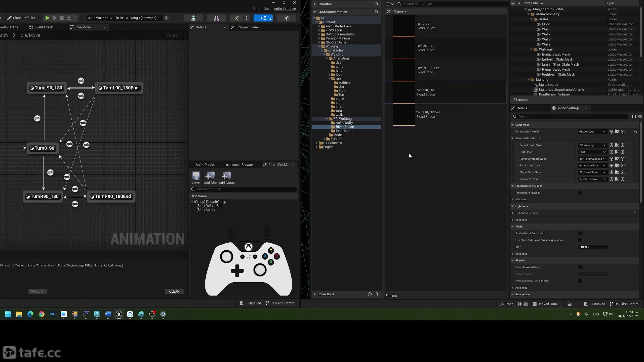Click Kill Z value field
Viewport: 644px width, 362px height.
[593, 247]
